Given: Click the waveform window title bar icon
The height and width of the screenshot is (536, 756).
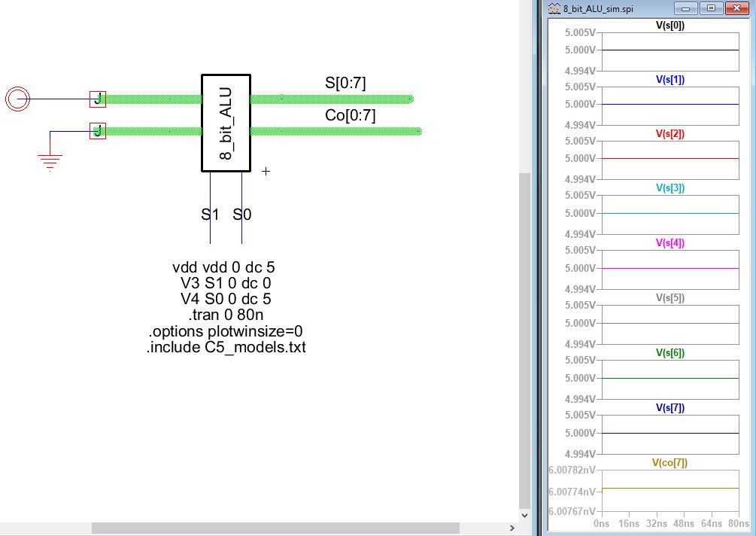Looking at the screenshot, I should pos(555,9).
